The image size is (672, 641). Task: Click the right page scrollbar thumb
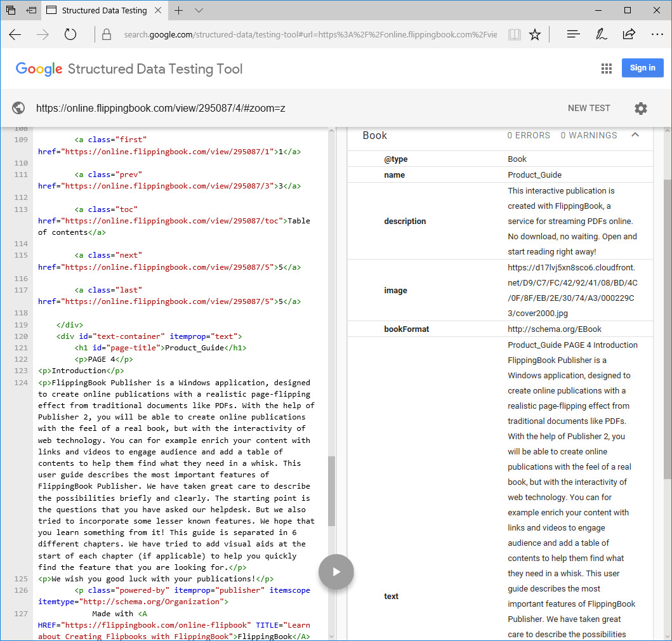668,329
